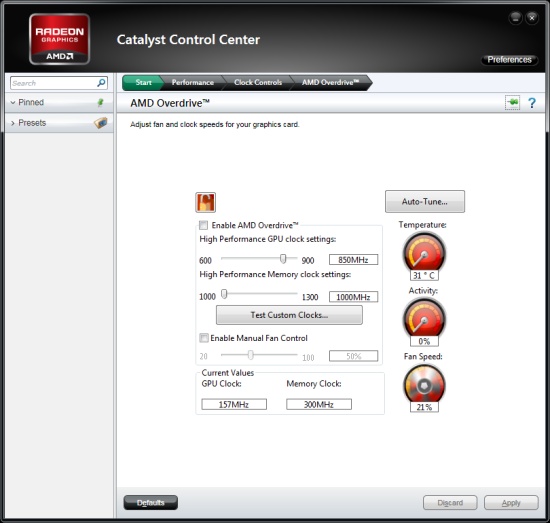The image size is (550, 523).
Task: Click into the Search field
Action: [x=54, y=83]
